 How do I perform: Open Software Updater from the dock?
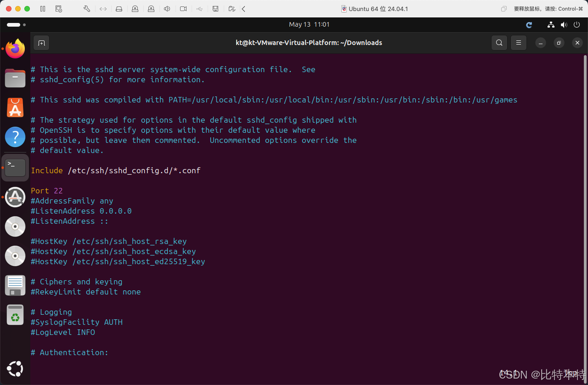pyautogui.click(x=15, y=197)
